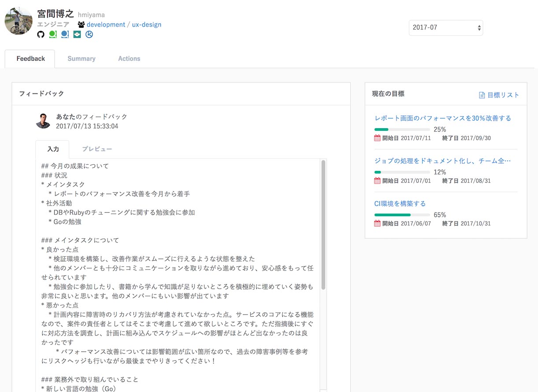Stay on the Feedback tab
538x392 pixels.
(30, 58)
